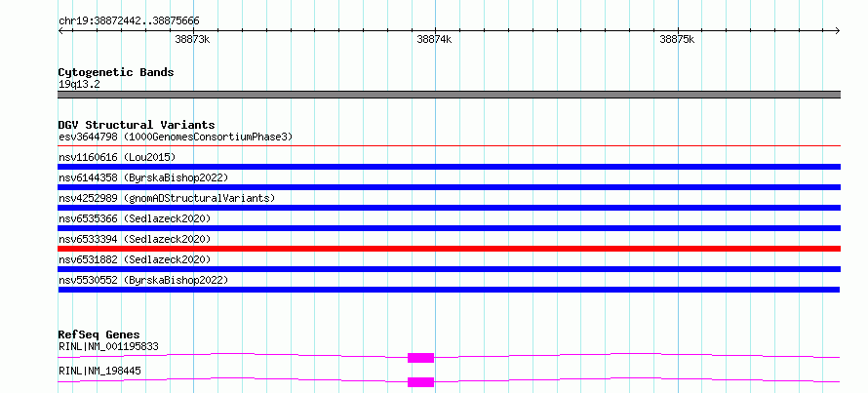The image size is (868, 393).
Task: Select the gray 19q13.2 cytogenetic band bar
Action: 449,95
